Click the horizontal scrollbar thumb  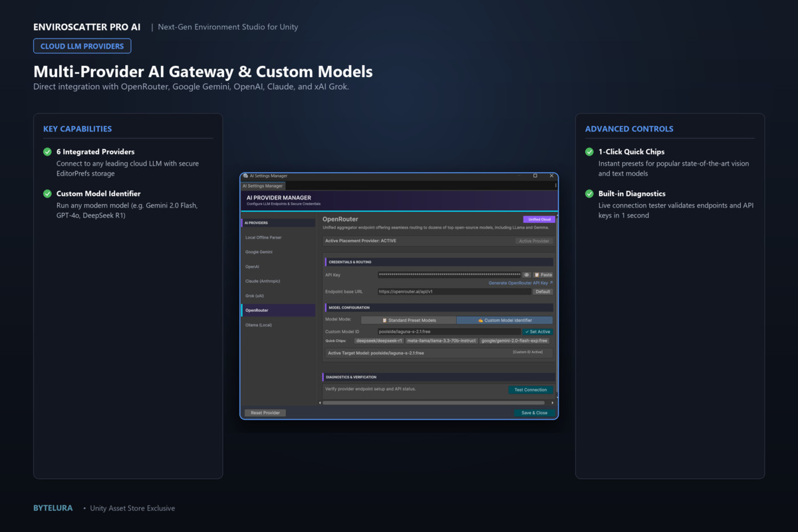(x=433, y=402)
